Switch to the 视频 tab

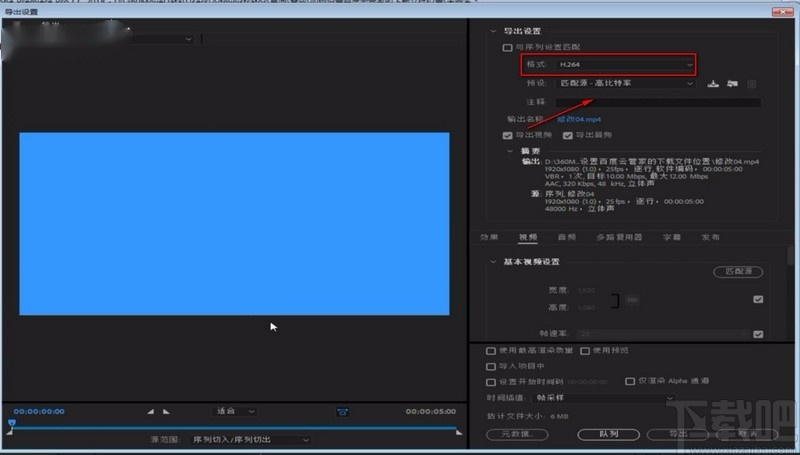click(x=528, y=237)
